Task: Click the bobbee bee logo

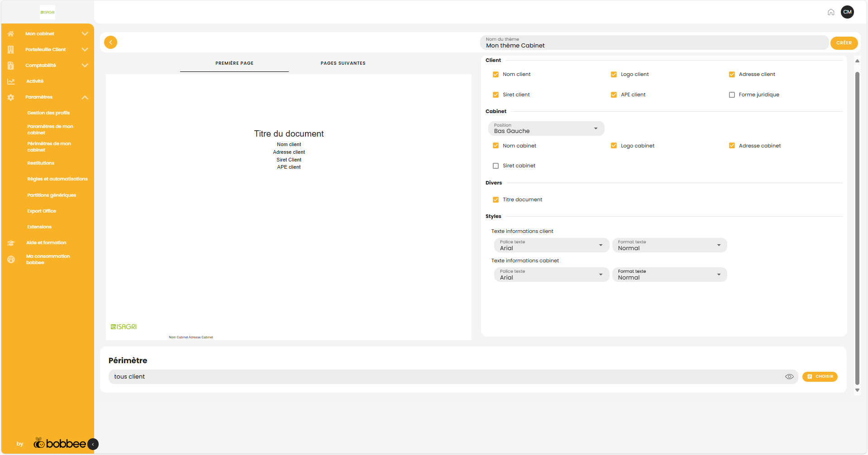Action: [x=60, y=444]
